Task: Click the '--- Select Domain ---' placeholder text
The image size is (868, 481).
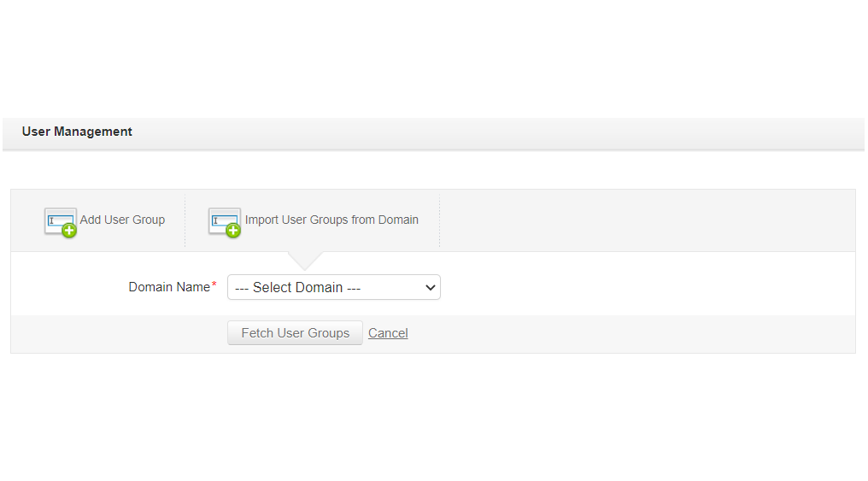Action: [x=297, y=288]
